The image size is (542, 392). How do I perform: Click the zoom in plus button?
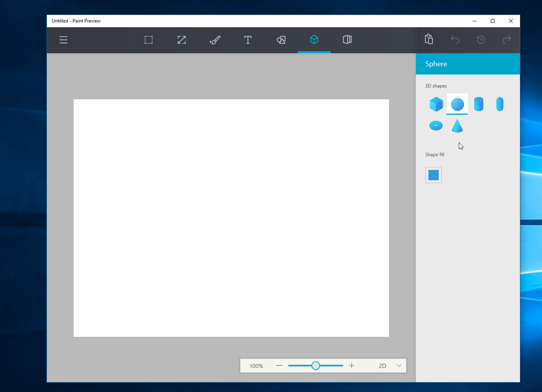tap(352, 366)
